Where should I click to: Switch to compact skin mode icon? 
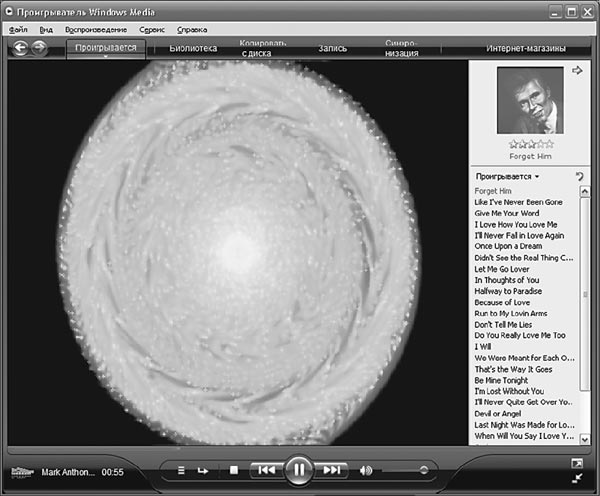point(577,478)
